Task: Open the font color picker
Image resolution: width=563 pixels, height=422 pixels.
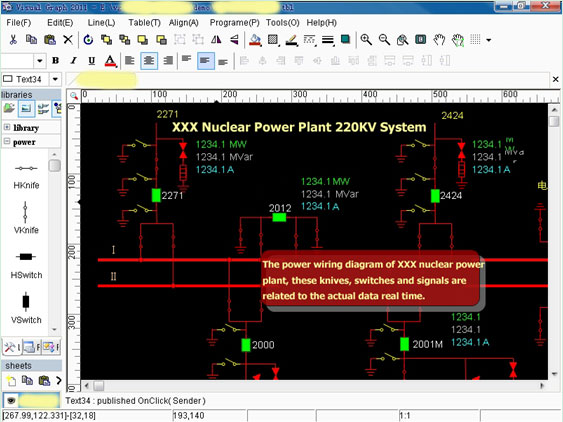Action: pyautogui.click(x=110, y=61)
